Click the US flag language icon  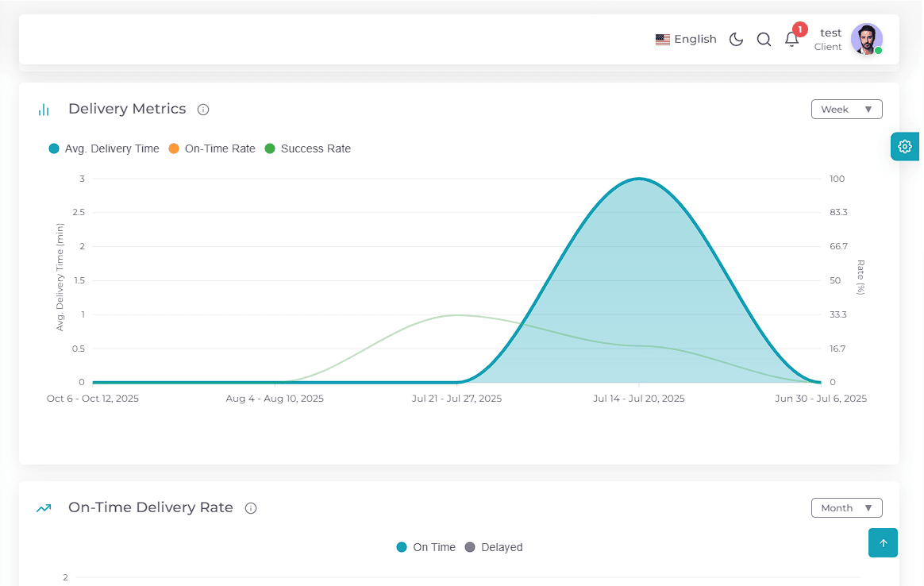point(662,40)
